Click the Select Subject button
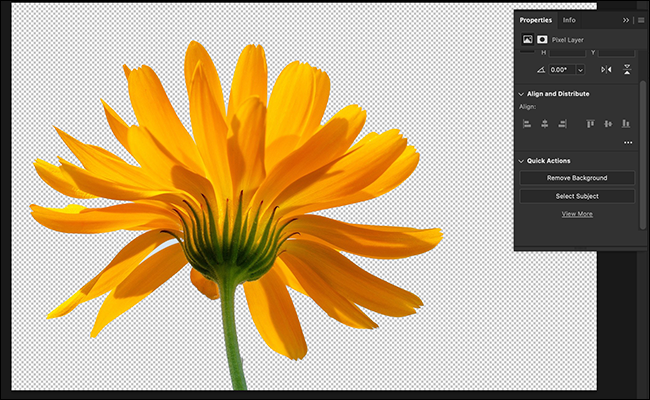The height and width of the screenshot is (400, 650). tap(577, 196)
